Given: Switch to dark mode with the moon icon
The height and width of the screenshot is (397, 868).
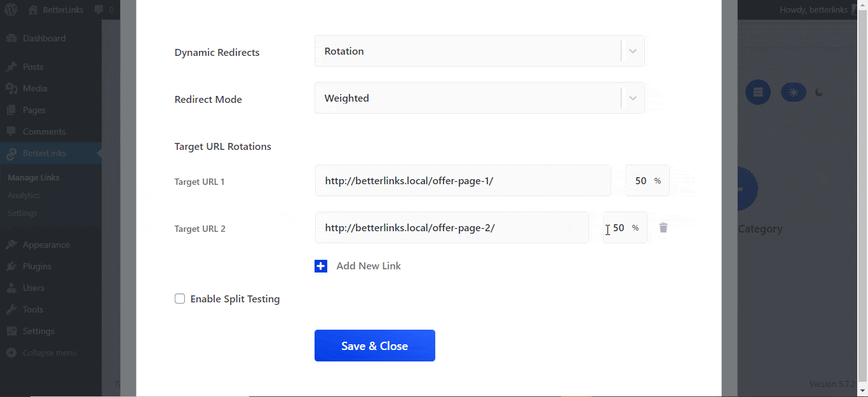Looking at the screenshot, I should (818, 92).
